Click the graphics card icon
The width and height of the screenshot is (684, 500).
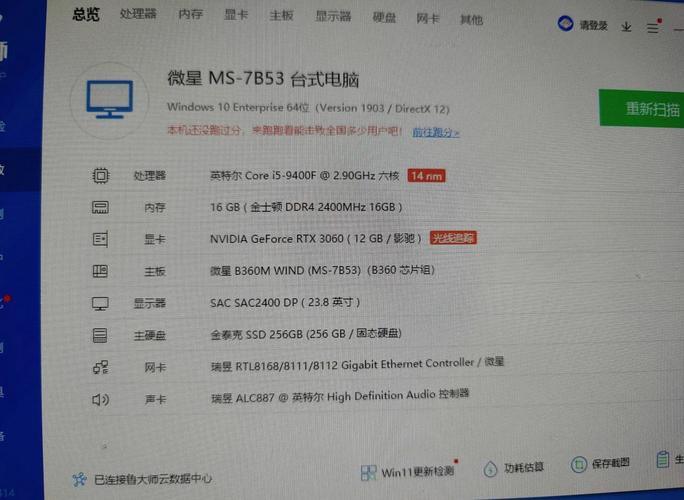click(x=100, y=239)
